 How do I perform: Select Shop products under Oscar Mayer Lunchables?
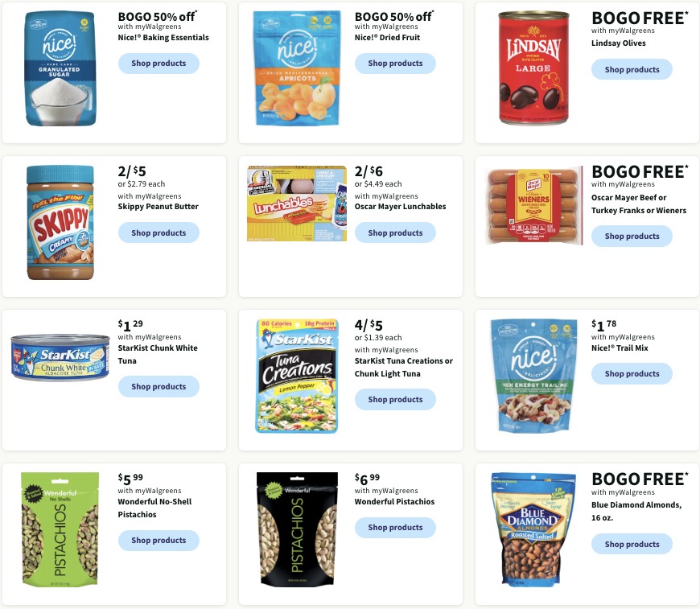[395, 233]
